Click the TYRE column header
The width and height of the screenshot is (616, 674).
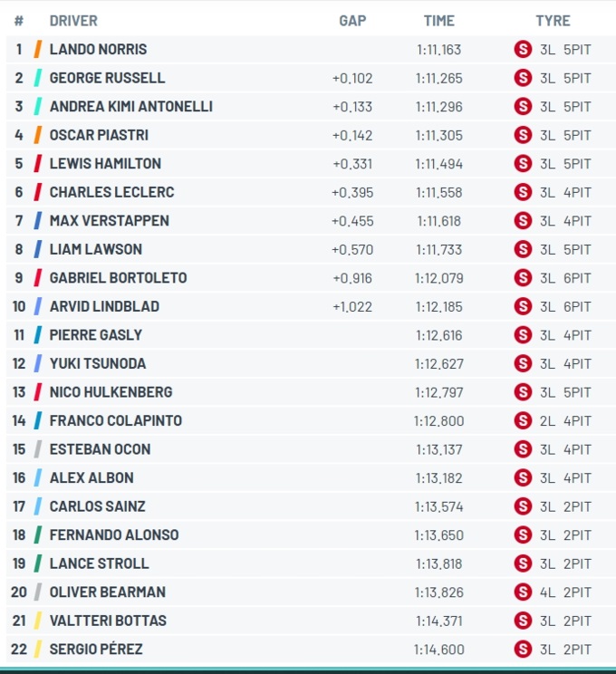click(x=553, y=21)
